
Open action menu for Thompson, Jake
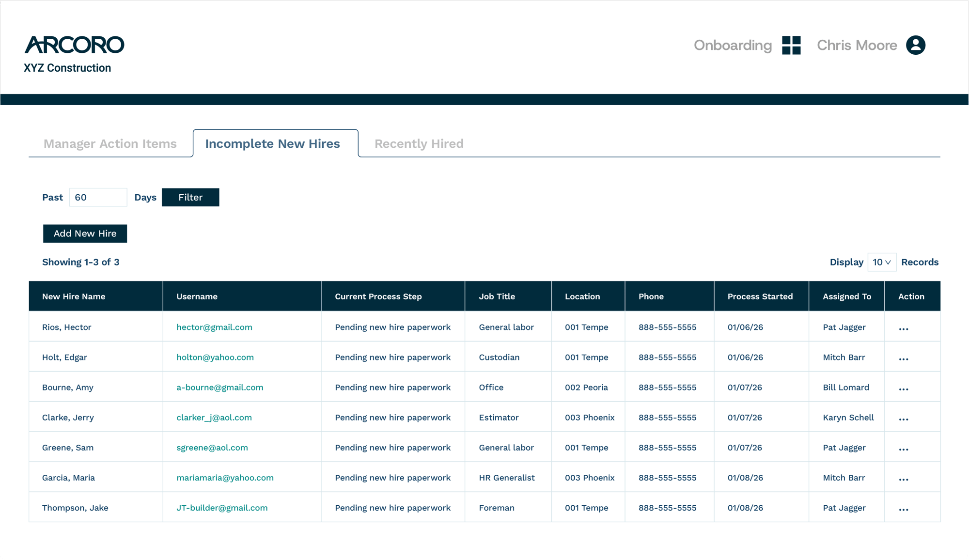904,509
